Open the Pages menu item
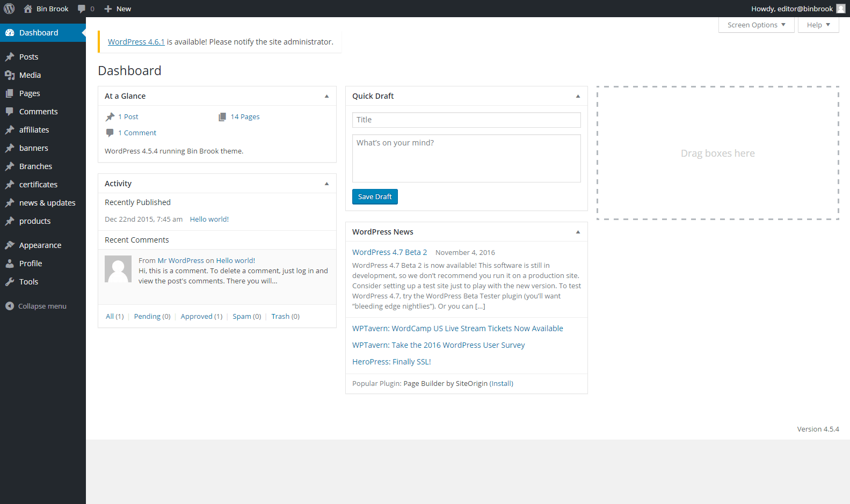850x504 pixels. 30,93
